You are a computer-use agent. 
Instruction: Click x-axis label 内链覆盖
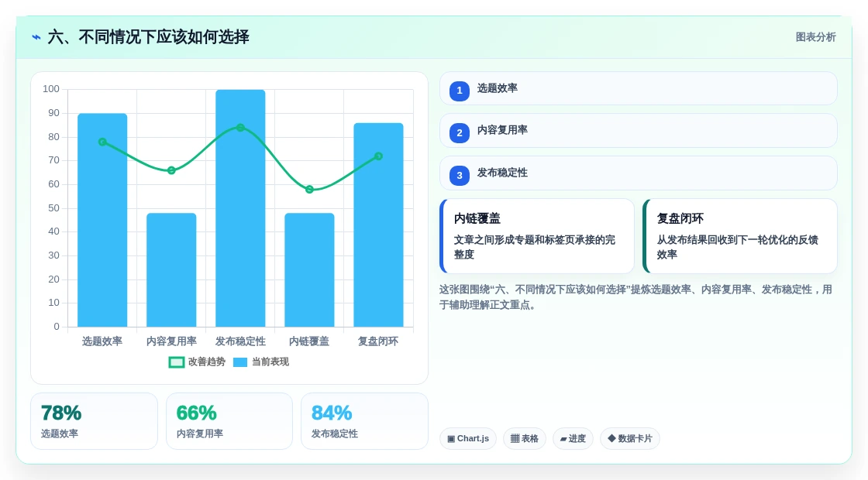309,341
